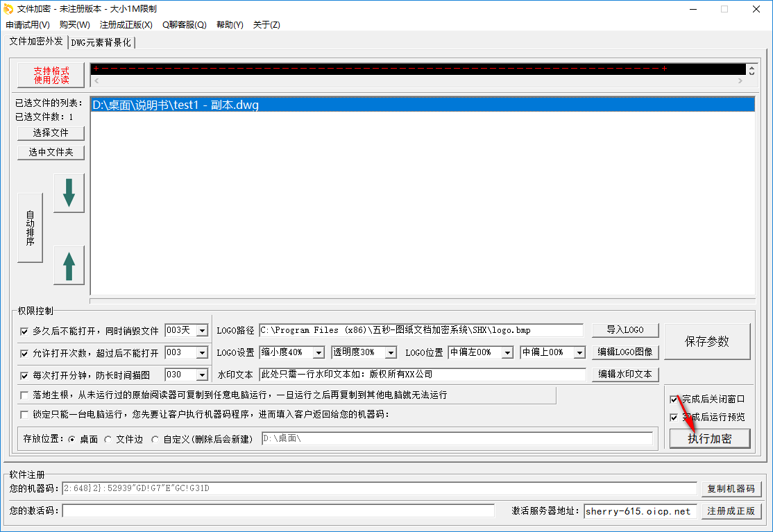Click 复制机器码 button
Screen dimensions: 773x532
(x=731, y=489)
